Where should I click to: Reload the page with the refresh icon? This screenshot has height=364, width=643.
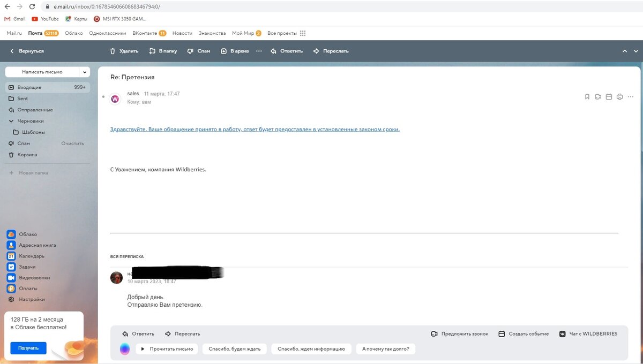coord(32,7)
